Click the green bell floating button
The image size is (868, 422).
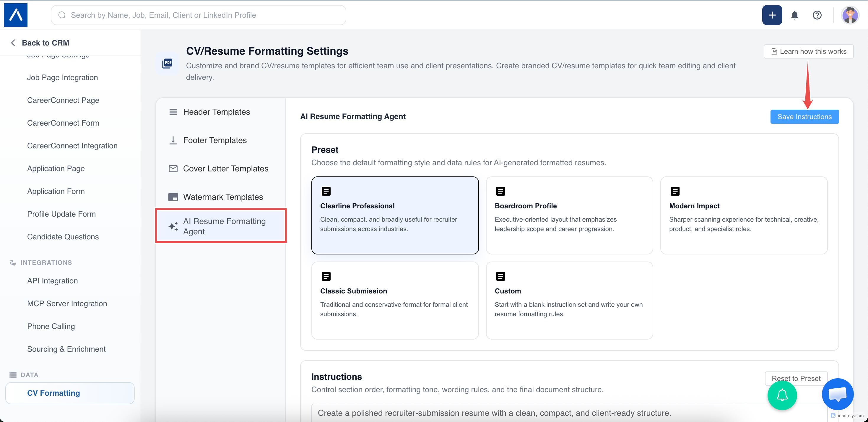[x=782, y=395]
